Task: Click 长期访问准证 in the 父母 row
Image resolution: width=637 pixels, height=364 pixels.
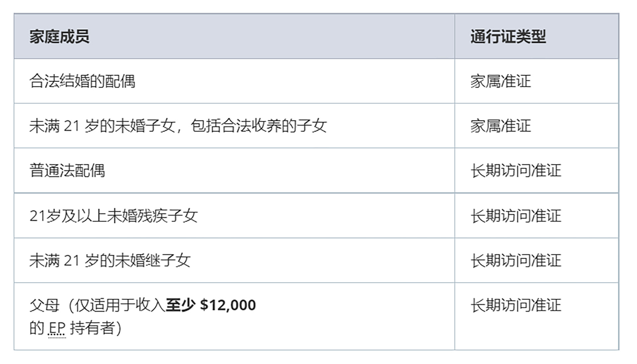Action: click(x=516, y=305)
